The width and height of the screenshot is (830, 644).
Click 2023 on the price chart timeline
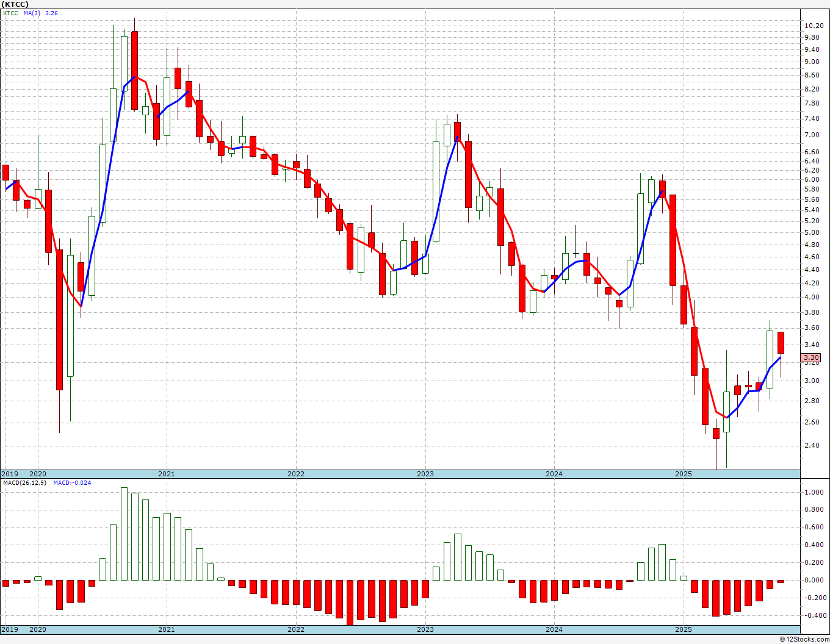425,474
